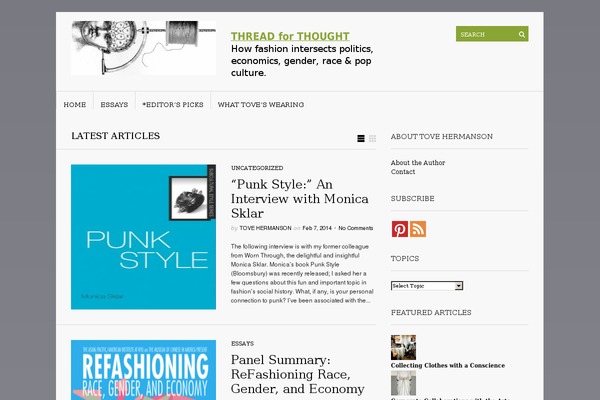The height and width of the screenshot is (400, 600).
Task: Switch to grid view layout
Action: [372, 138]
